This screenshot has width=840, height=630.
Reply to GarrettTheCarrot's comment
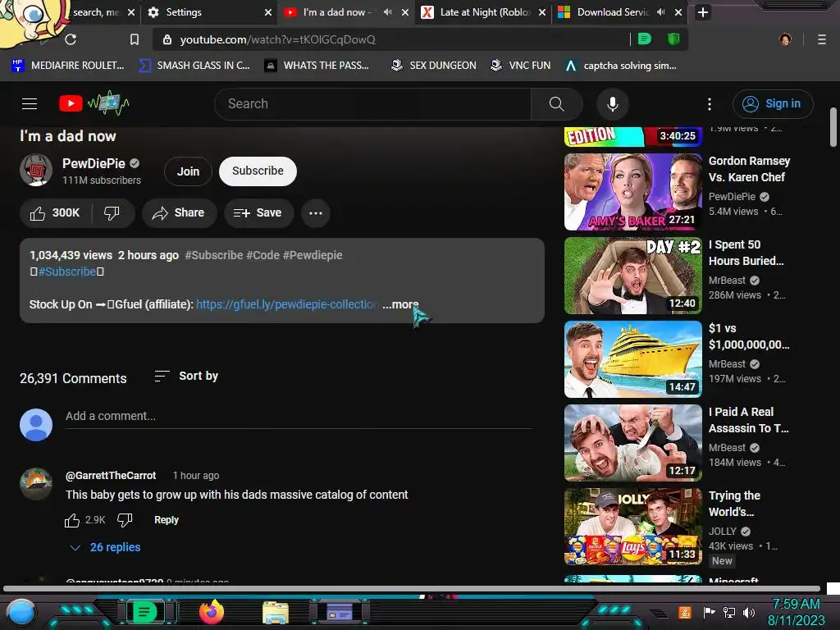pyautogui.click(x=166, y=520)
